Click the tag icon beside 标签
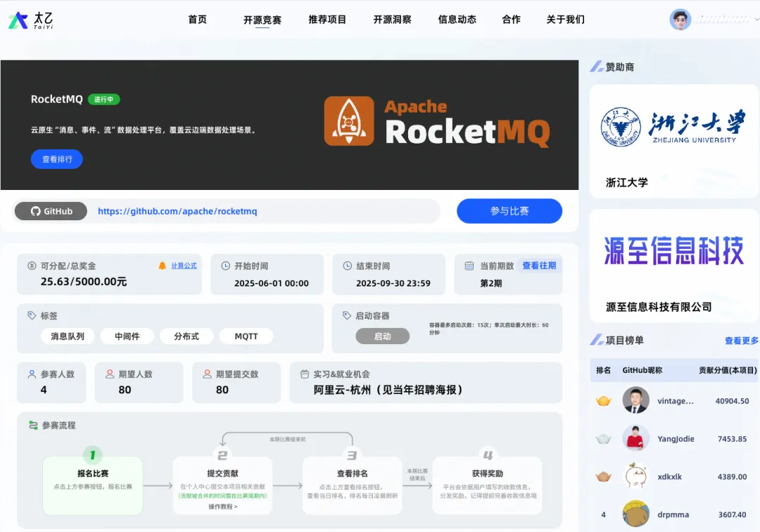 click(x=32, y=315)
